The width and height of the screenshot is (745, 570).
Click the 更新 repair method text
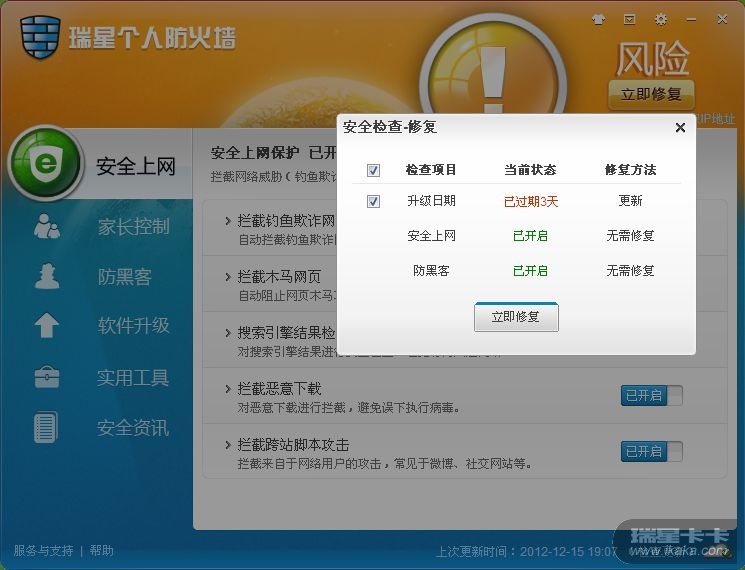pyautogui.click(x=630, y=200)
